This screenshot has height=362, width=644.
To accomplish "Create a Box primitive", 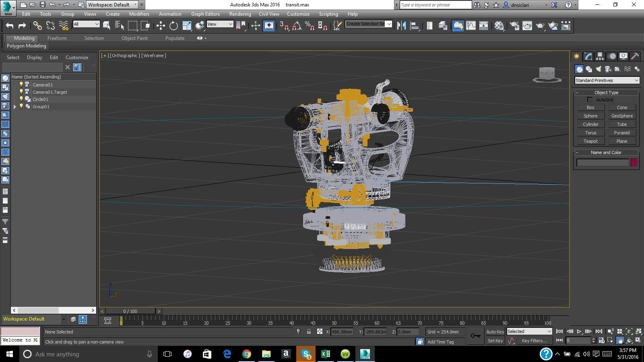I will click(x=590, y=107).
